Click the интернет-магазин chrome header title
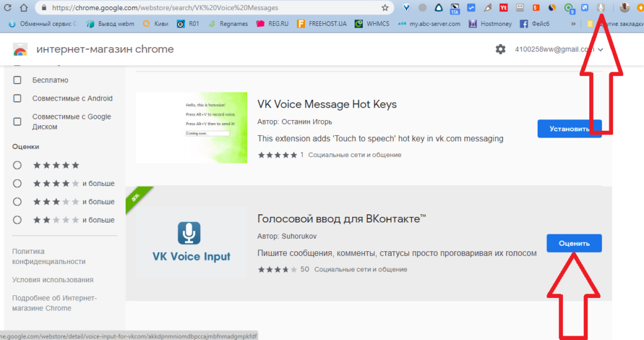Screen dimensions: 644x340 tap(105, 49)
